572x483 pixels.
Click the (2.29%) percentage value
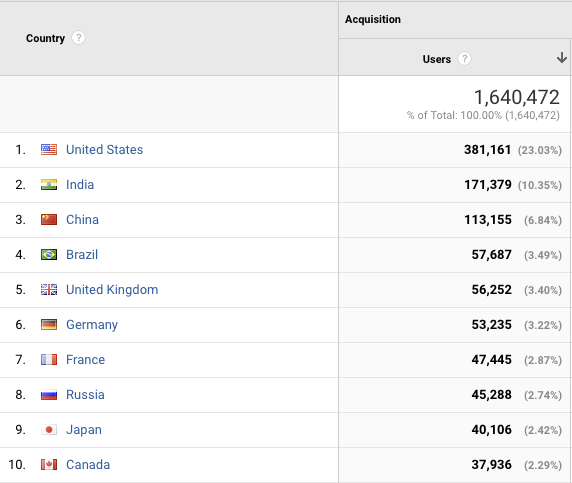click(543, 465)
